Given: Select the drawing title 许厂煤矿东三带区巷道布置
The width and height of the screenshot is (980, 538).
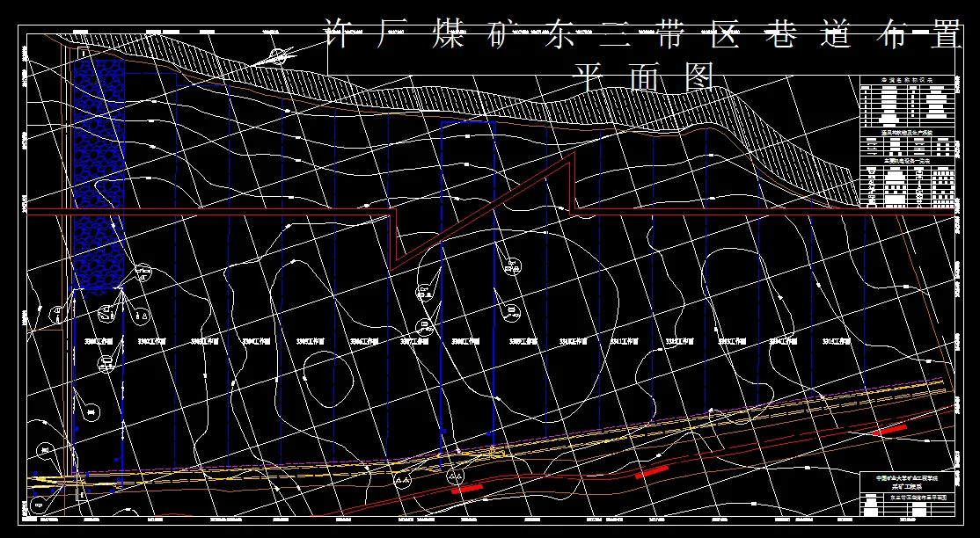Looking at the screenshot, I should (x=644, y=33).
